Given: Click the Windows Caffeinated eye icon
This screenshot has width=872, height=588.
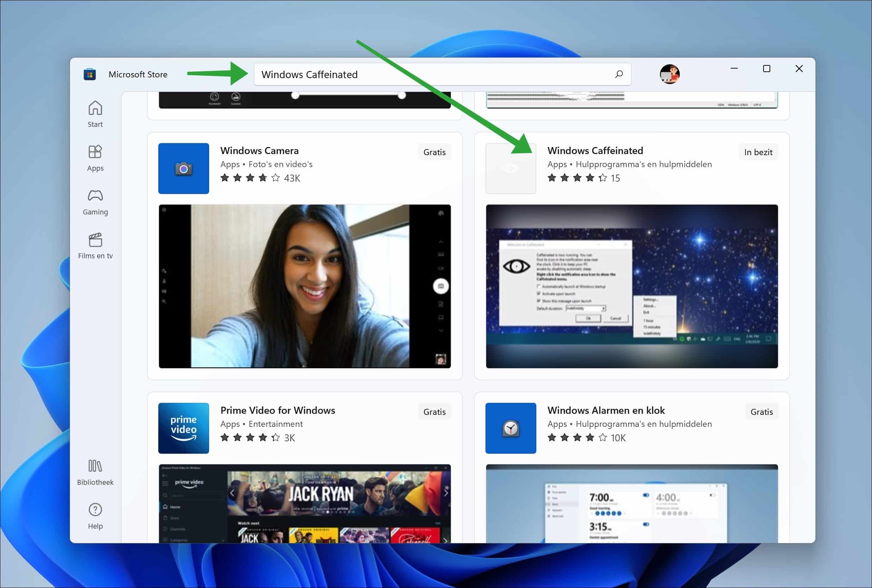Looking at the screenshot, I should click(510, 168).
